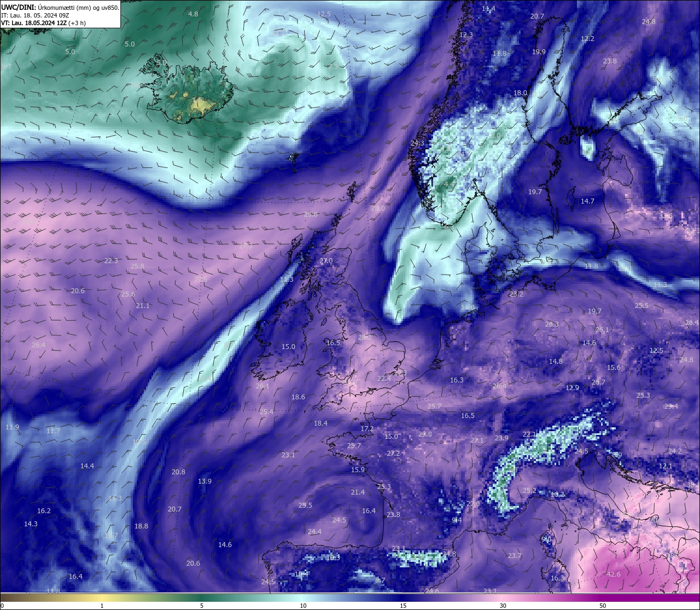Click the map value '23.2'
This screenshot has width=700, height=610.
tap(516, 294)
